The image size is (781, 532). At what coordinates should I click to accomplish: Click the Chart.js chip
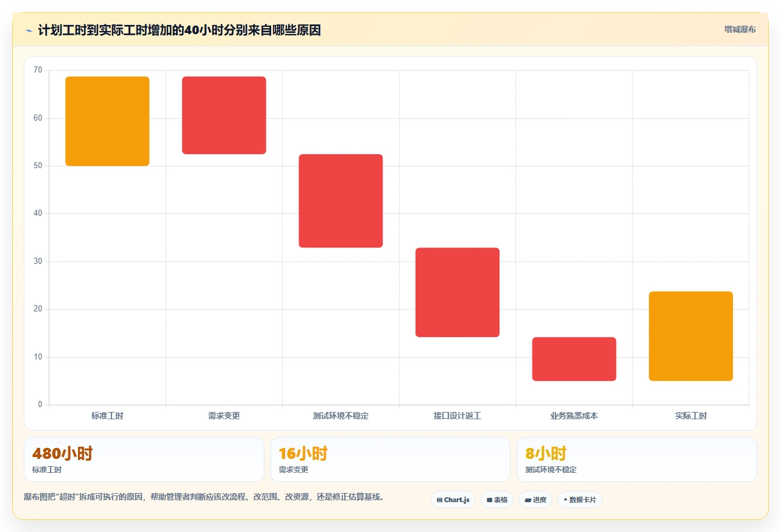point(453,500)
